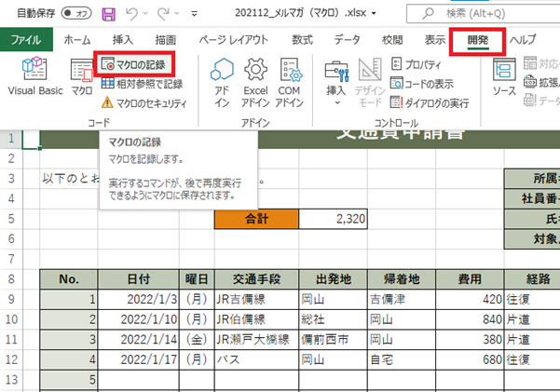Viewport: 560px width, 392px height.
Task: Open Quick Access Toolbar customize menu
Action: click(195, 14)
